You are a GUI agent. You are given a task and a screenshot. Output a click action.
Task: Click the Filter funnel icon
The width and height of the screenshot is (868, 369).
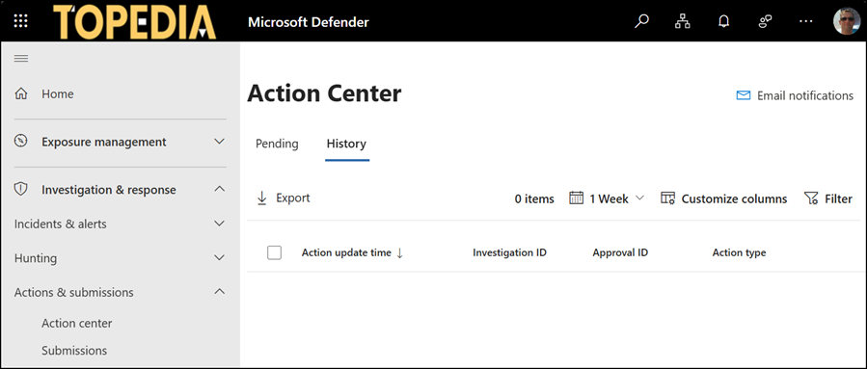[811, 198]
